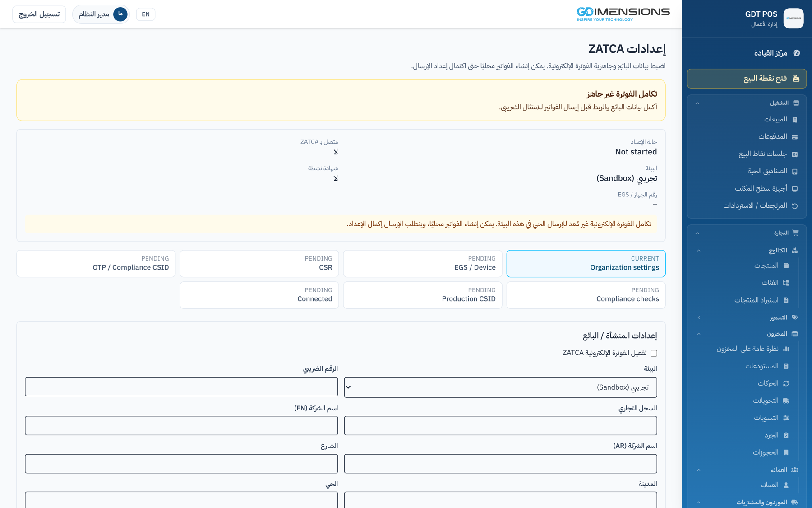
Task: Click the company name (AR) field
Action: point(500,464)
